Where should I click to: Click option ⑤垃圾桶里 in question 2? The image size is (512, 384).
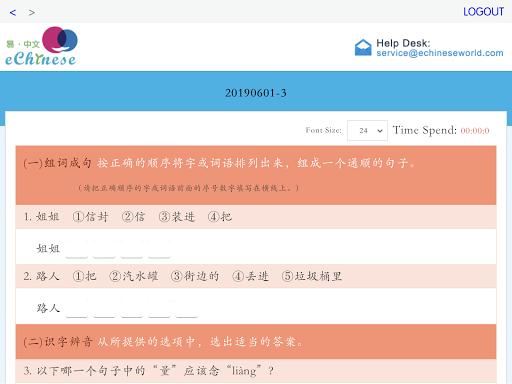[312, 276]
